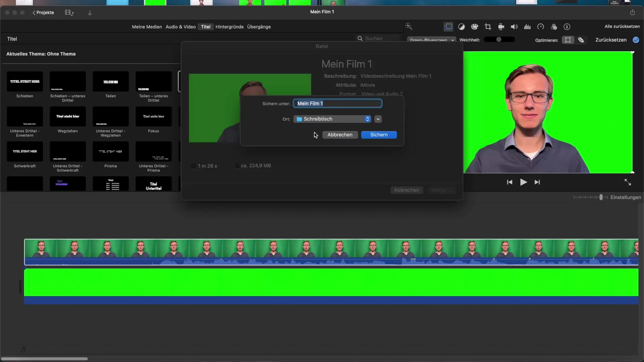Open noise reduction and equalizer icon
Image resolution: width=644 pixels, height=362 pixels.
point(527,27)
